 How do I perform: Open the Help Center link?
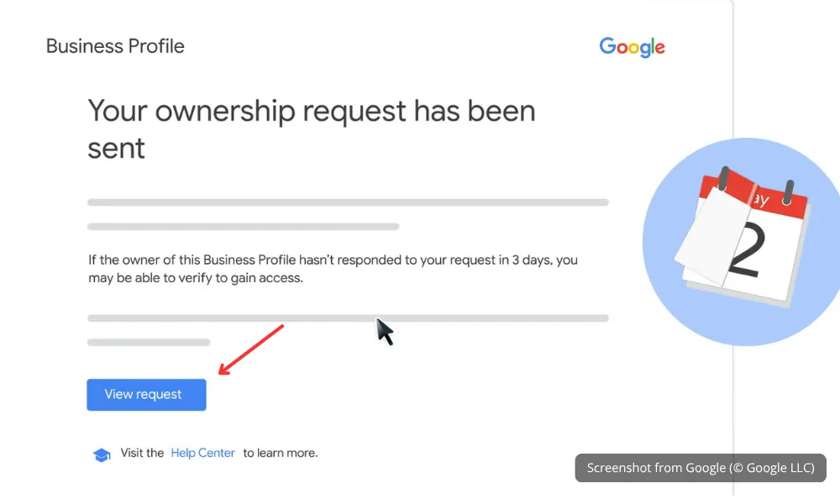202,453
